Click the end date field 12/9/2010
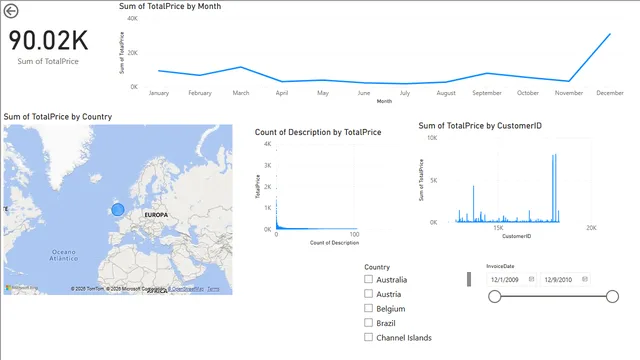640x360 pixels. click(565, 280)
